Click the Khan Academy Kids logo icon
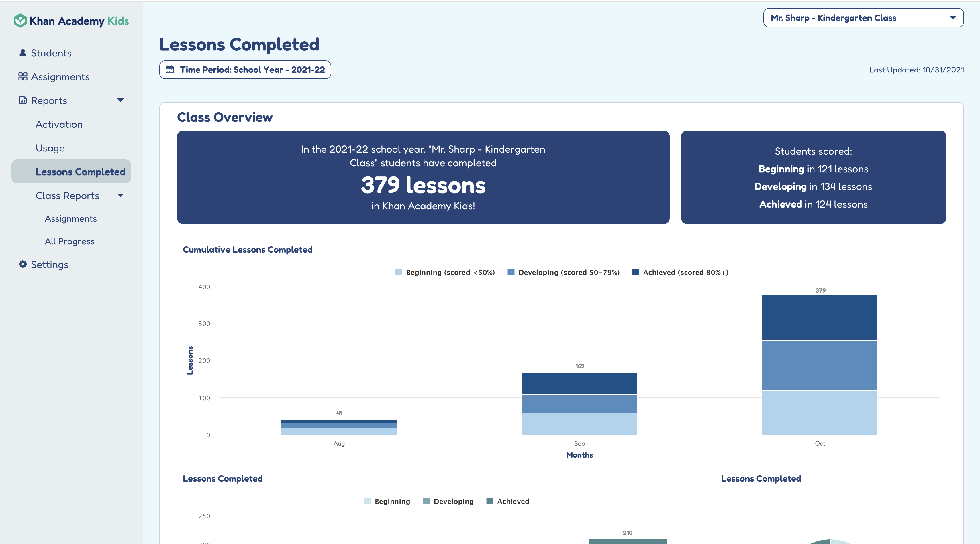 (20, 21)
